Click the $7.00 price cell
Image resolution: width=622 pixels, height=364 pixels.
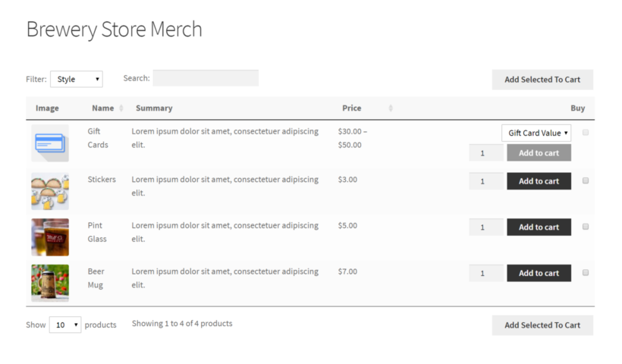(347, 271)
